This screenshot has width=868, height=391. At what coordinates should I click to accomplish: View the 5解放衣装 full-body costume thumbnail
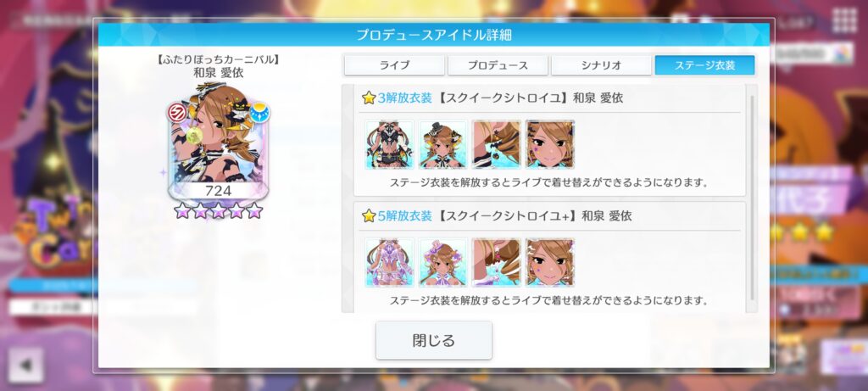coord(389,263)
